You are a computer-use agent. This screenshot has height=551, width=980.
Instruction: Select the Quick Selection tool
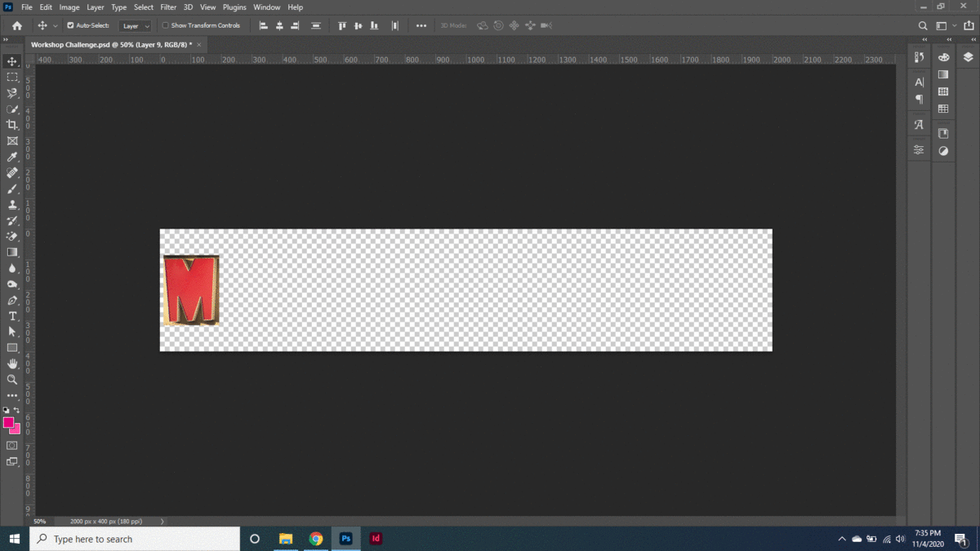coord(12,109)
